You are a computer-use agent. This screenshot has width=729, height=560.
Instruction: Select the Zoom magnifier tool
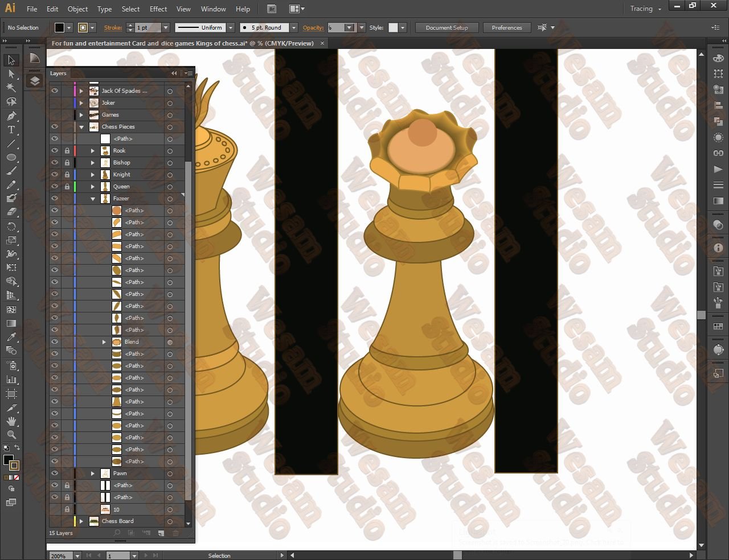pyautogui.click(x=11, y=435)
